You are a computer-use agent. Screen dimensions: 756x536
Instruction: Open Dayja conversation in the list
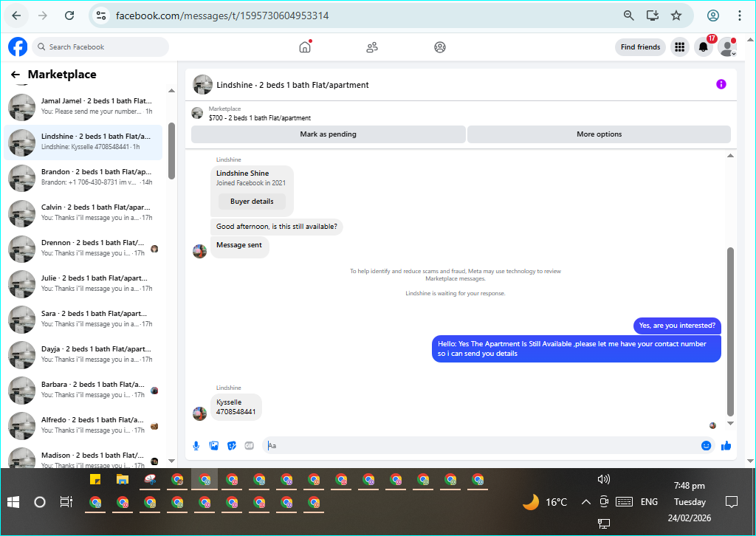click(x=83, y=354)
